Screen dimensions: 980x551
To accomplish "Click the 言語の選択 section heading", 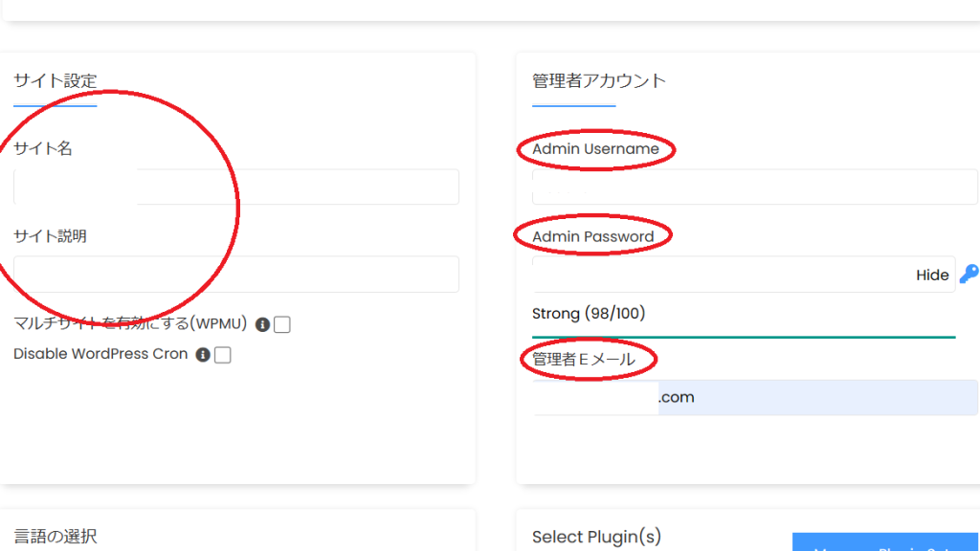I will click(x=56, y=536).
